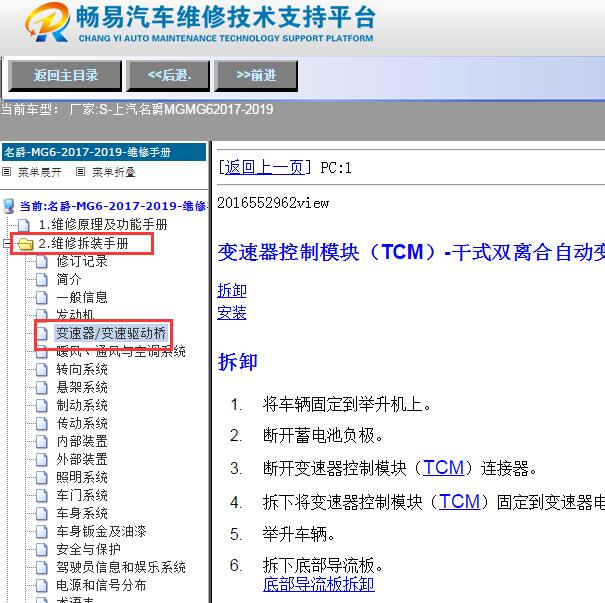Viewport: 605px width, 603px height.
Task: Select root node 当前:名爵-MG6-2017-2019-维修
Action: point(113,206)
